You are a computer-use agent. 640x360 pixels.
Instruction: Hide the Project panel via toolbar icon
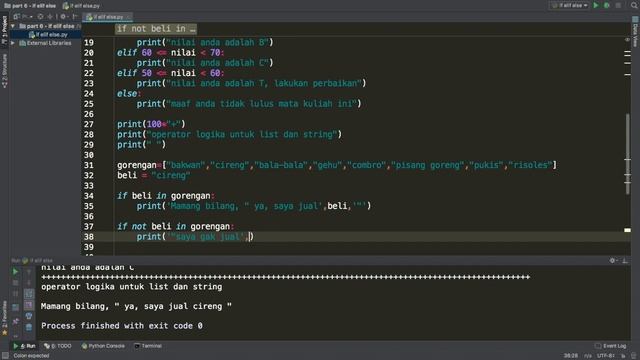pos(75,17)
